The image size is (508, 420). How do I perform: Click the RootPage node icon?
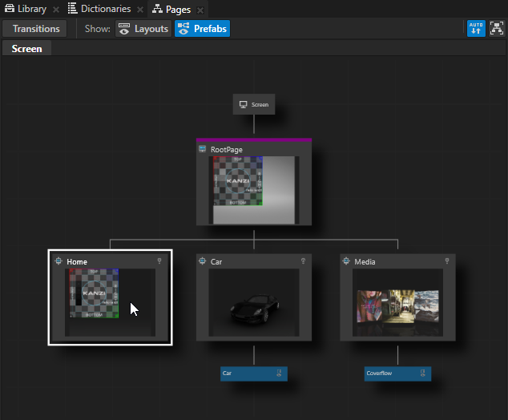click(203, 149)
